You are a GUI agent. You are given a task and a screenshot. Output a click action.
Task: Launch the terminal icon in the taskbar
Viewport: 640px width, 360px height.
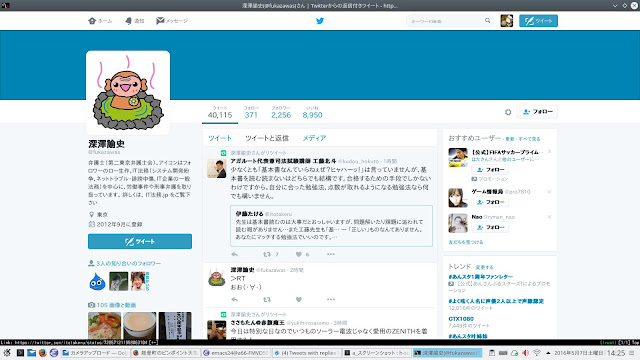tap(20, 353)
